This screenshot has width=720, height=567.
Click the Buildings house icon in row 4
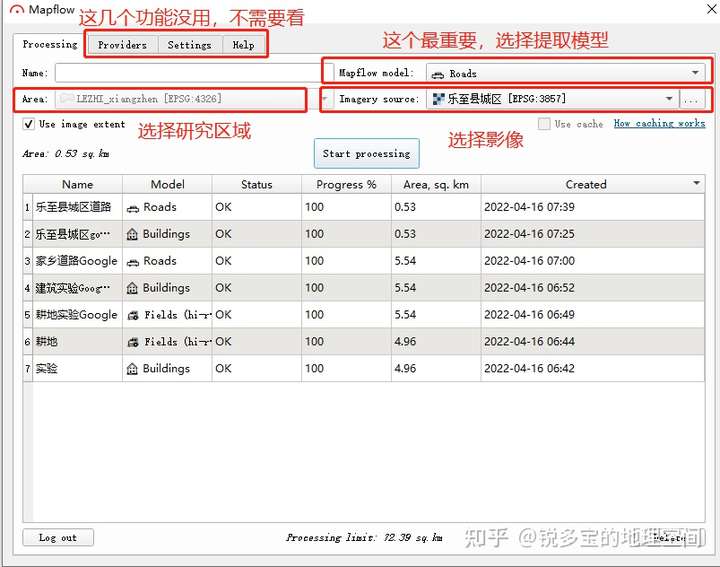(x=132, y=288)
